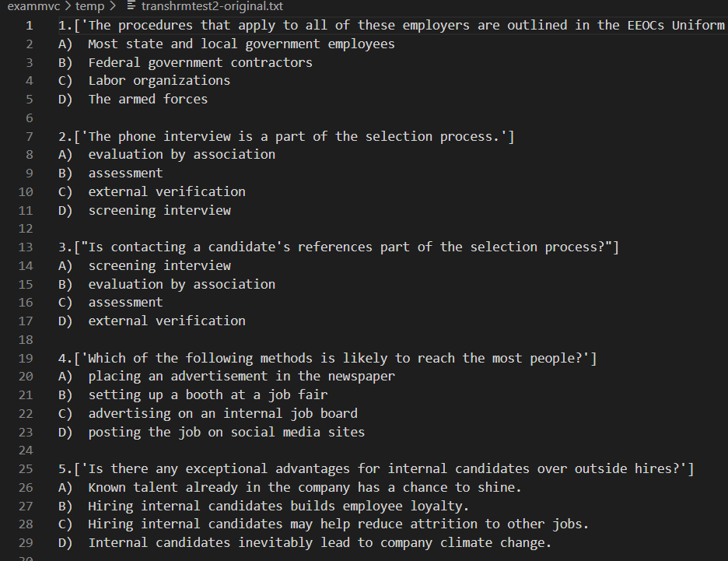This screenshot has width=728, height=561.
Task: Select line number 1 in the gutter
Action: (29, 25)
